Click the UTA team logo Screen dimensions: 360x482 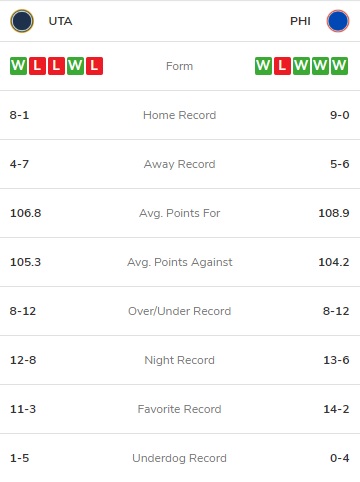22,21
